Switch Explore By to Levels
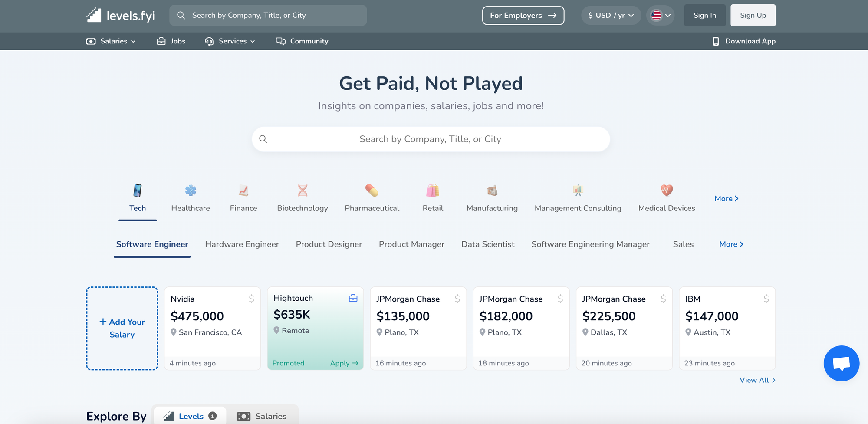 pyautogui.click(x=190, y=416)
